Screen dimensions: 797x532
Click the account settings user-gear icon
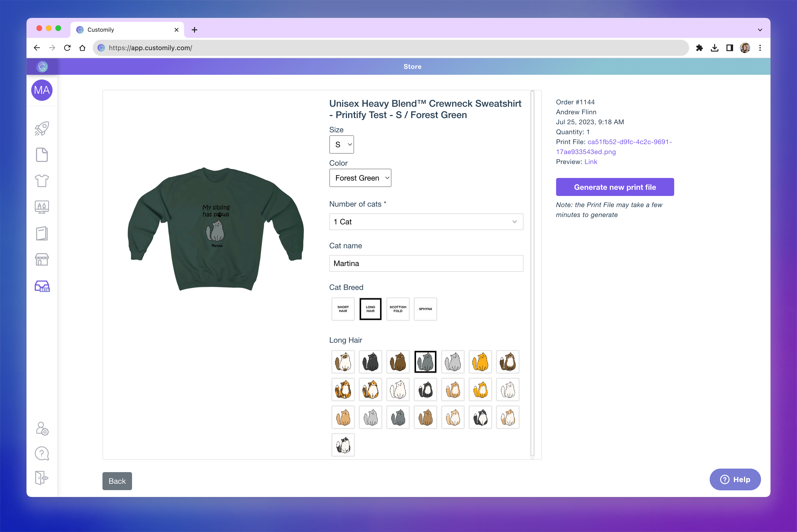[41, 429]
